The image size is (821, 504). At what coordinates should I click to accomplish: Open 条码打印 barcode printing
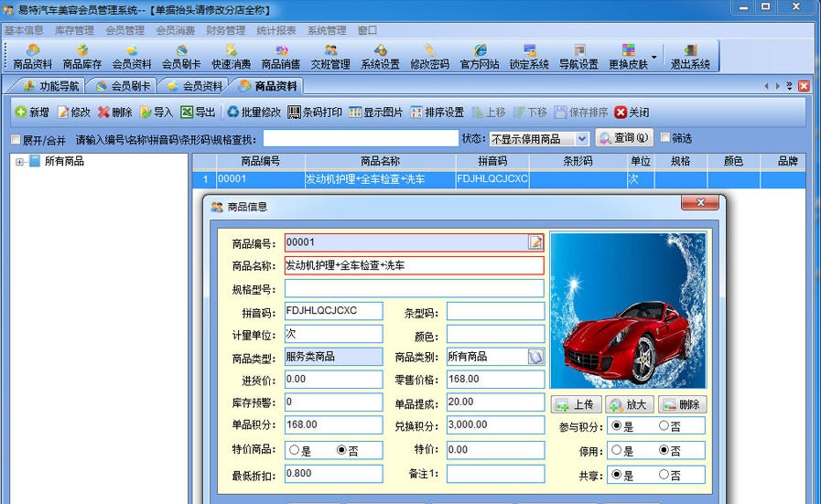pos(315,112)
